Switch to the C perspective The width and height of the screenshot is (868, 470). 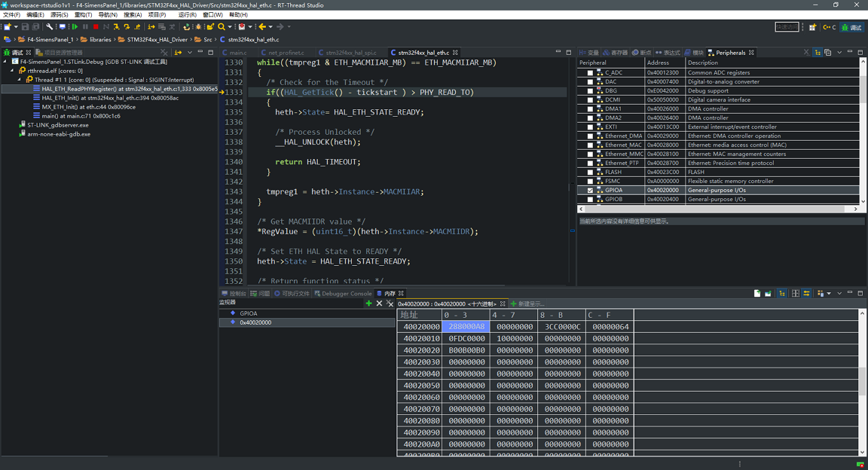coord(830,27)
